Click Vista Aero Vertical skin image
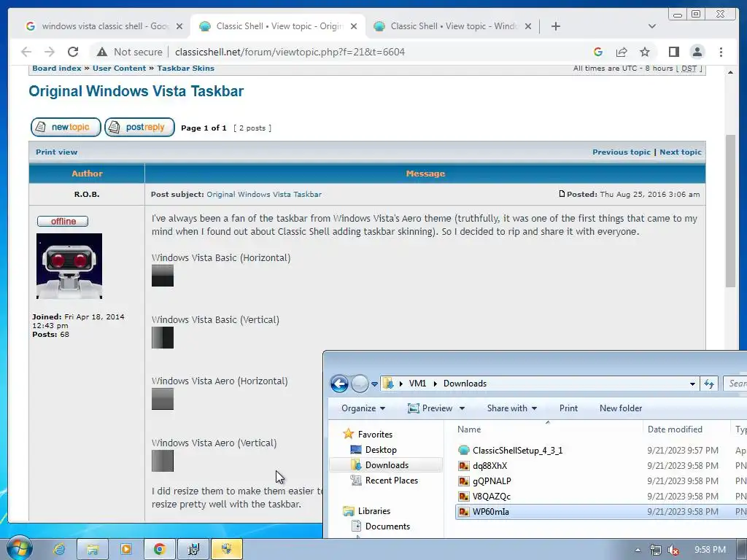The width and height of the screenshot is (747, 560). [163, 461]
